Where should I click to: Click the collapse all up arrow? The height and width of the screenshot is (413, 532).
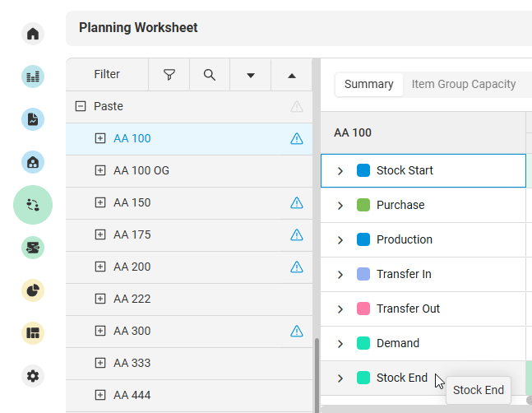(291, 75)
